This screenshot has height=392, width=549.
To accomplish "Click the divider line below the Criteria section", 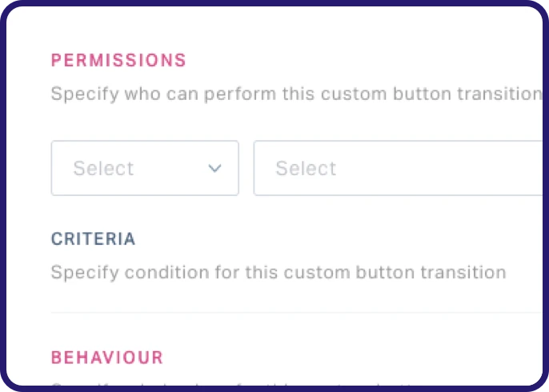I will click(x=296, y=312).
